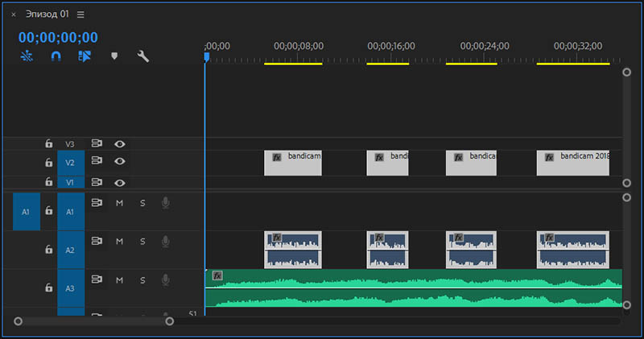
Task: Open timeline display settings wrench
Action: click(x=143, y=56)
